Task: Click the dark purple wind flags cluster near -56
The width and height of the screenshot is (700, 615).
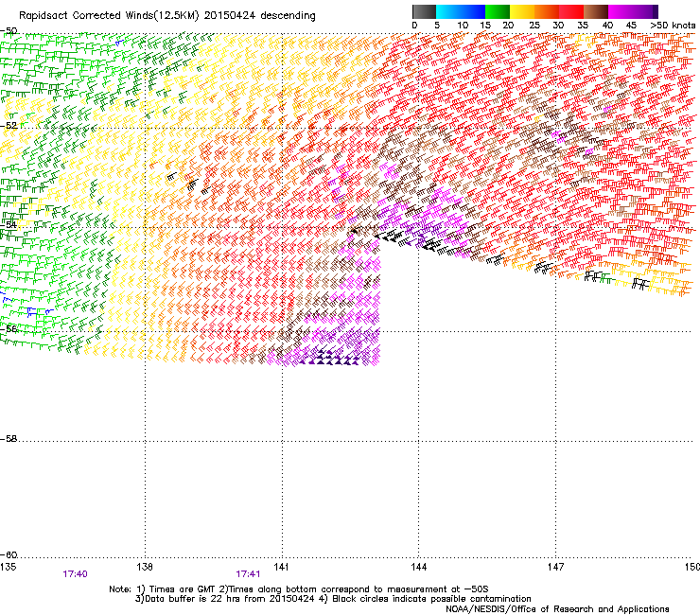Action: [x=330, y=356]
